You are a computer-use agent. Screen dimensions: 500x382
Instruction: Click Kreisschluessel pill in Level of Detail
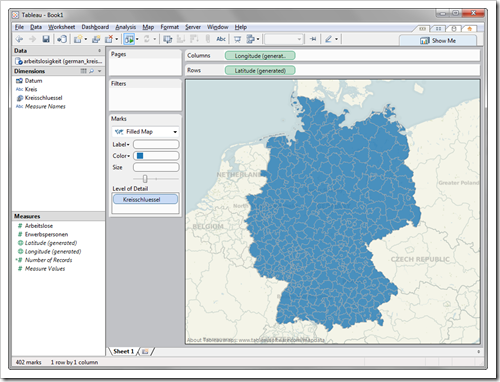[145, 199]
